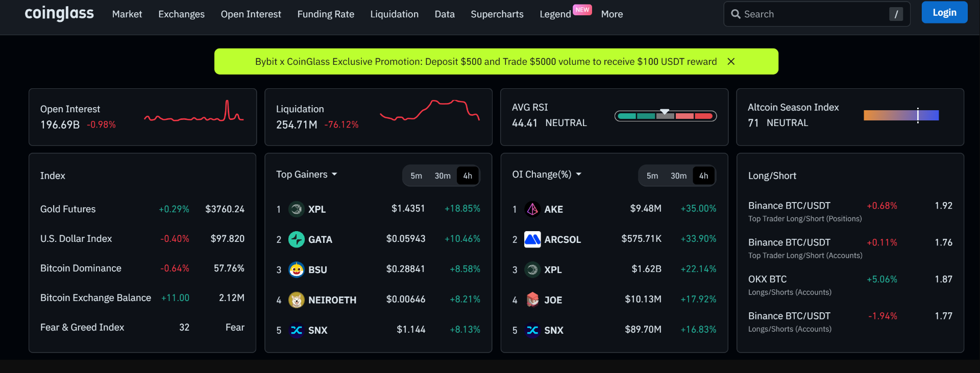The width and height of the screenshot is (980, 373).
Task: Go to the Liquidation menu item
Action: [x=394, y=14]
